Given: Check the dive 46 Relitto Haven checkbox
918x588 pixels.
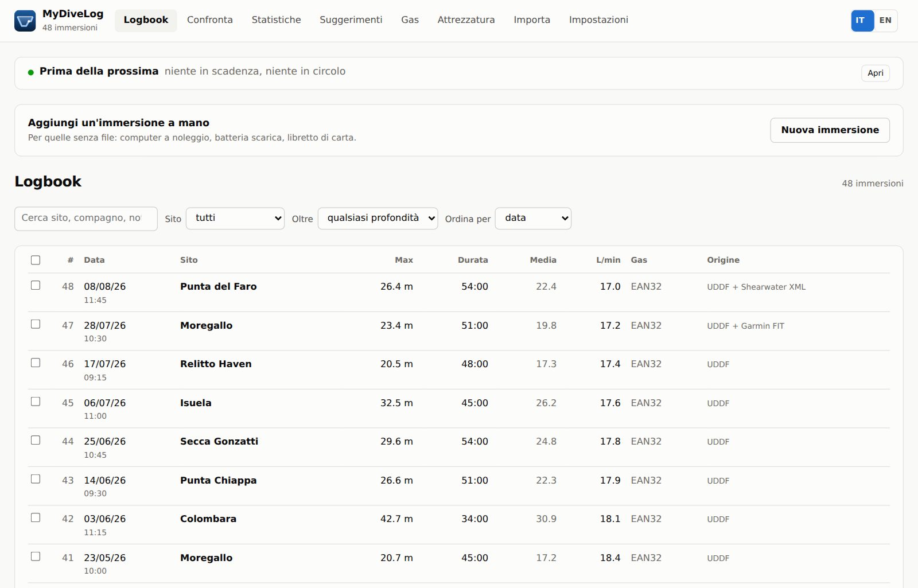Looking at the screenshot, I should click(x=36, y=363).
